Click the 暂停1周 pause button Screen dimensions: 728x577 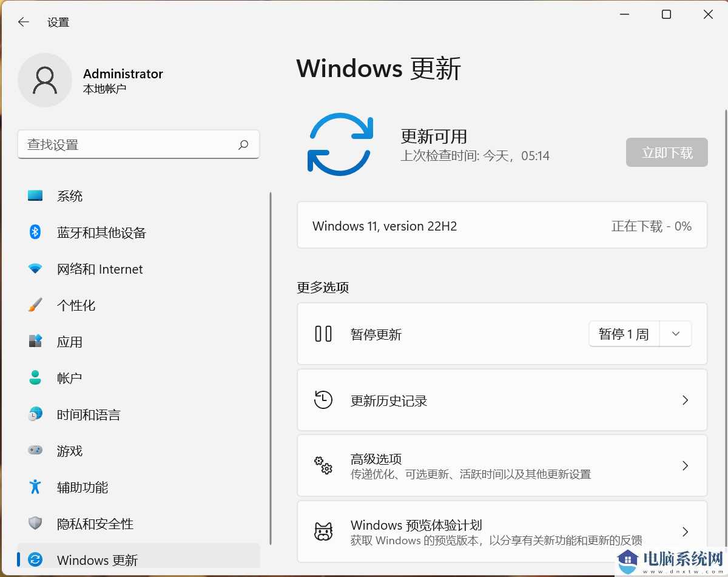pos(624,334)
